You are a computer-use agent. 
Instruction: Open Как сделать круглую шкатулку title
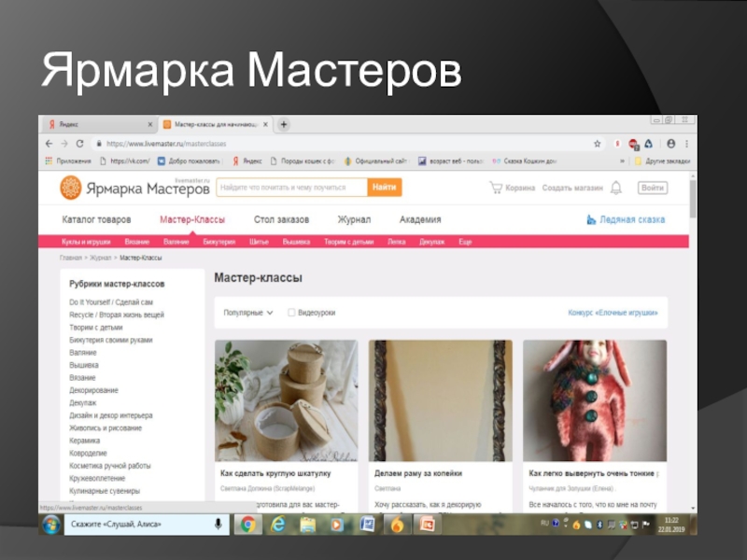(275, 473)
